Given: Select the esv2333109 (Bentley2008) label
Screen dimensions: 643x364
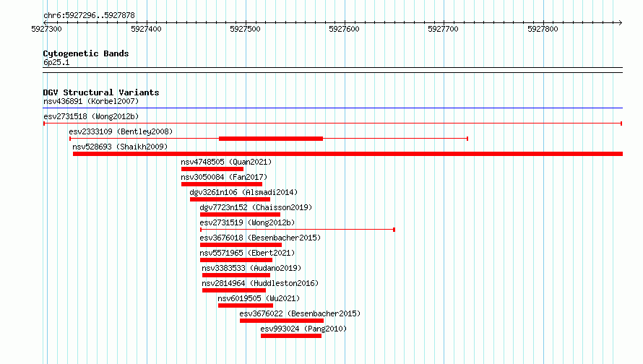Looking at the screenshot, I should pos(121,131).
